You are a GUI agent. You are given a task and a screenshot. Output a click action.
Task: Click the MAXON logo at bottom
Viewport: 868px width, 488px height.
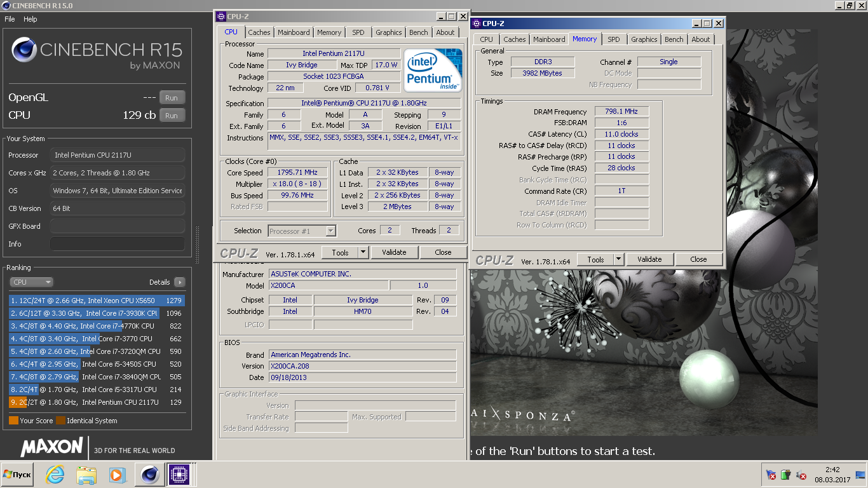click(x=51, y=447)
